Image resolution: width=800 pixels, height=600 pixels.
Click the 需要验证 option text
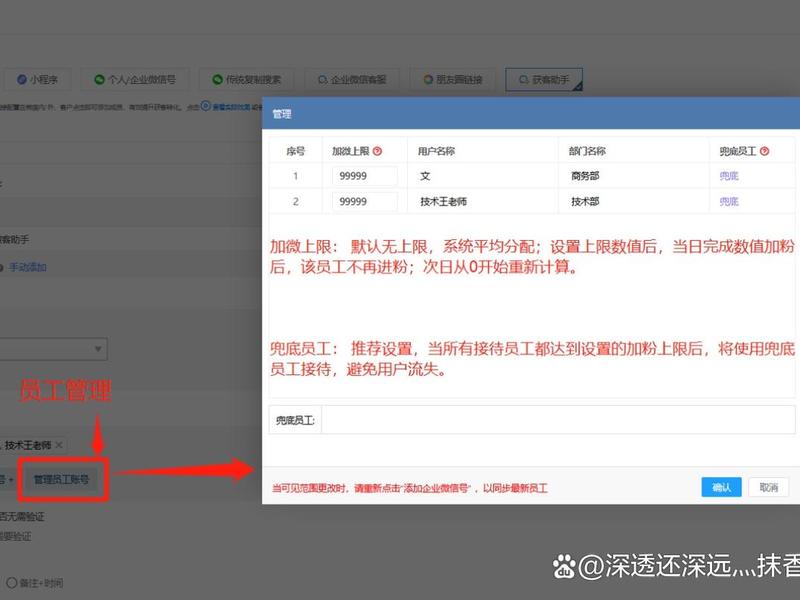click(x=16, y=536)
